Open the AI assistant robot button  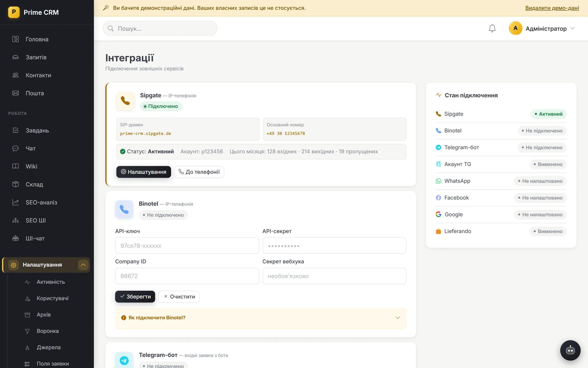570,350
